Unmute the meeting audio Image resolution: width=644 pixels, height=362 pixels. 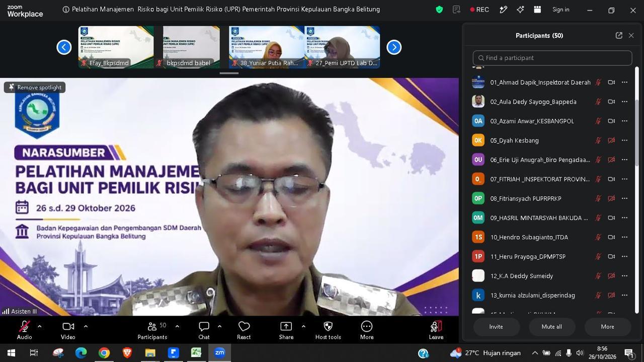coord(24,330)
